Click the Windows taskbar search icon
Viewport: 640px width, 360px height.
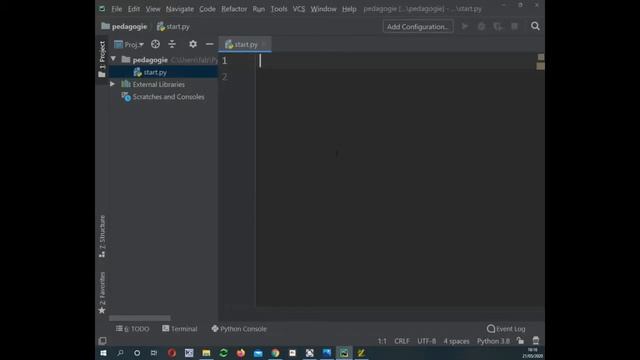point(120,353)
